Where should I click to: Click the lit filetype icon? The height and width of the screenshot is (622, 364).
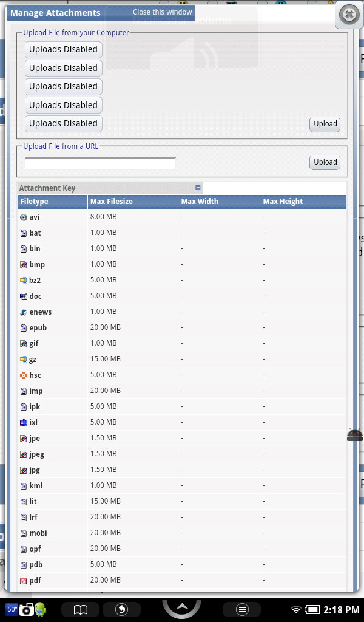tap(24, 502)
